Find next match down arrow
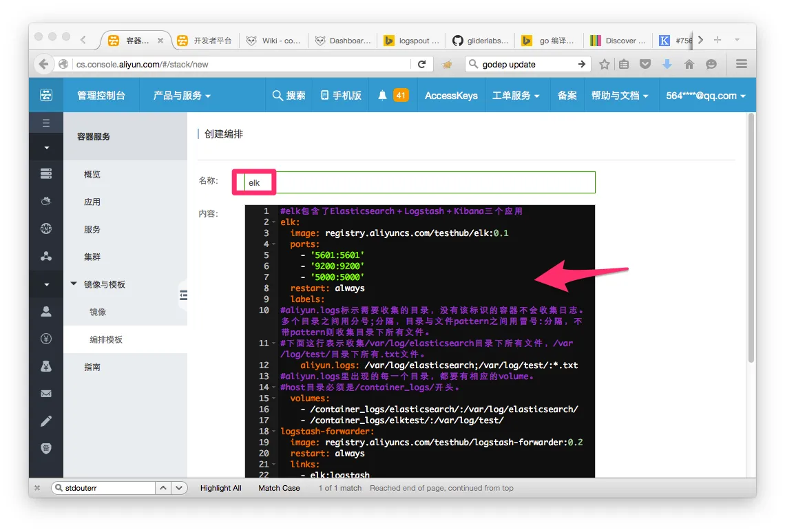The width and height of the screenshot is (785, 532). click(x=179, y=488)
